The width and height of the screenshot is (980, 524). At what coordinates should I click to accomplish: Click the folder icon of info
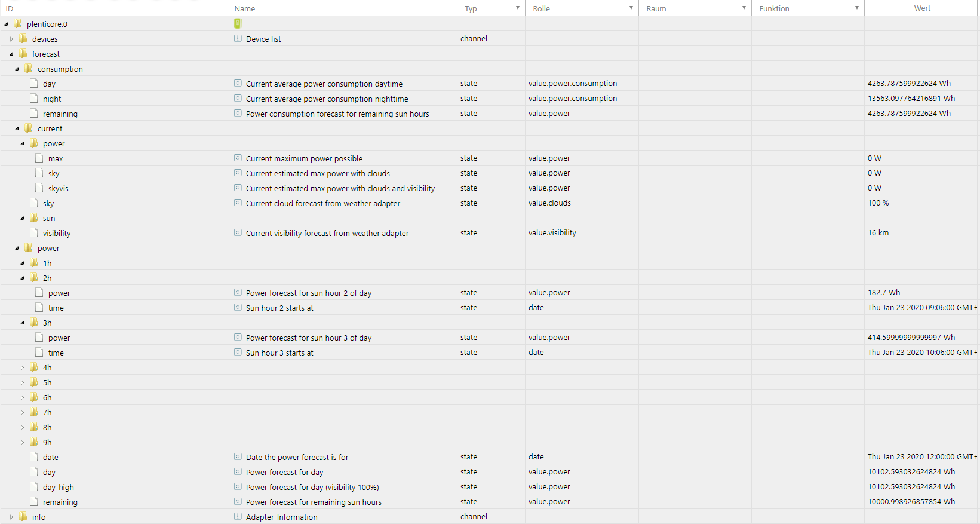click(x=23, y=516)
